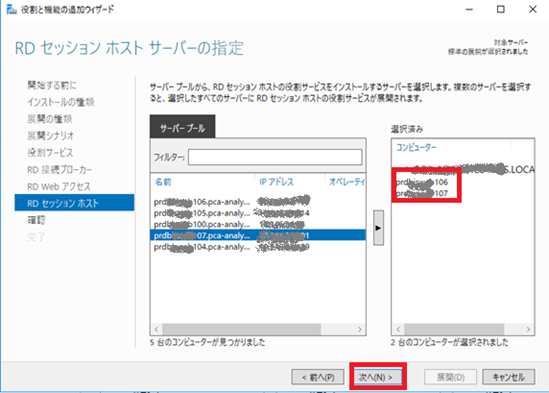The height and width of the screenshot is (393, 549).
Task: Open the インストールの種類 wizard step
Action: tap(61, 102)
